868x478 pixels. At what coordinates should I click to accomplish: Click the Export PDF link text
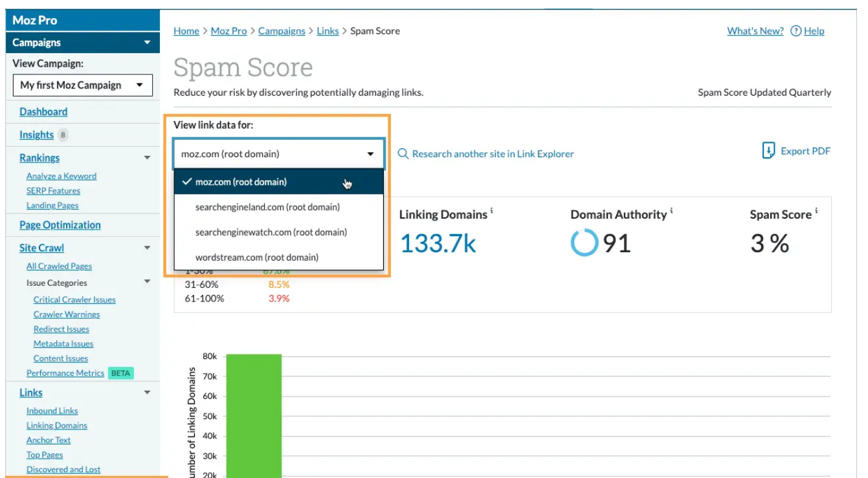805,151
